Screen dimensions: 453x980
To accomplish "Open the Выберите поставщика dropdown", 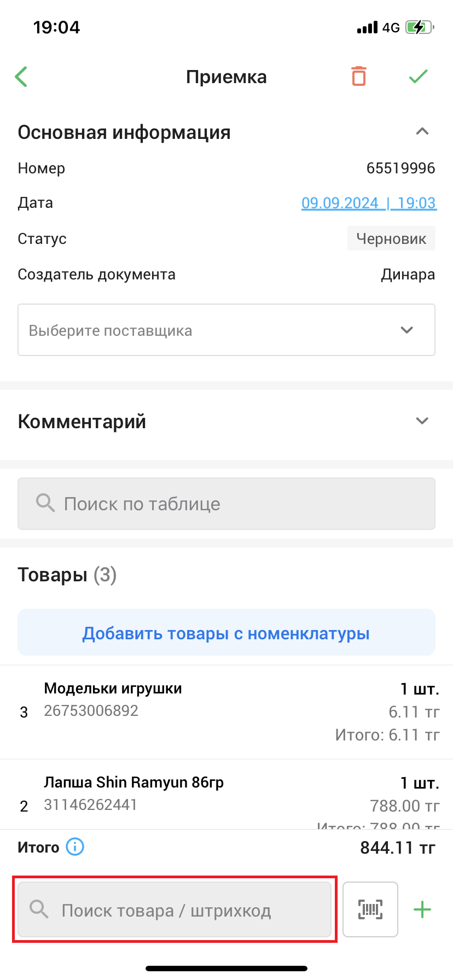I will 226,330.
